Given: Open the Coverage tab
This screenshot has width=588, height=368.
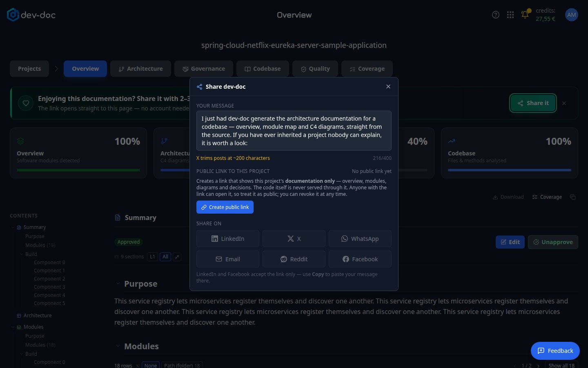Looking at the screenshot, I should [367, 69].
